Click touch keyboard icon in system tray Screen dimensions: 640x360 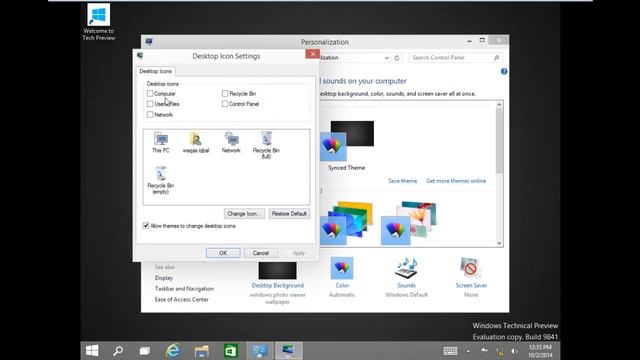click(x=451, y=351)
